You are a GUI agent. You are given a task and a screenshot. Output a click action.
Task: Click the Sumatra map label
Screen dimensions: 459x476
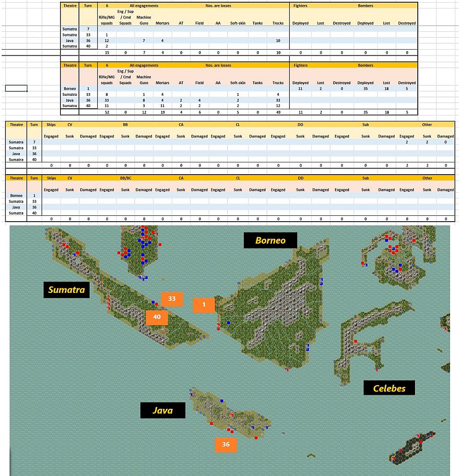click(x=67, y=290)
